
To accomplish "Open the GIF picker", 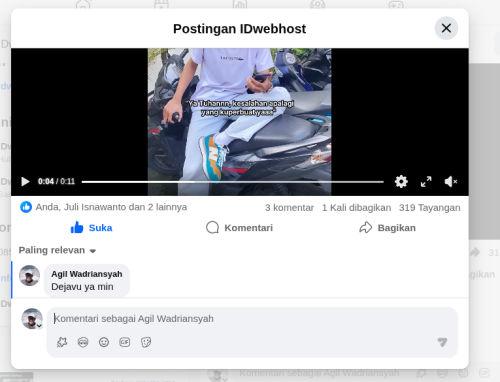I will pos(125,342).
